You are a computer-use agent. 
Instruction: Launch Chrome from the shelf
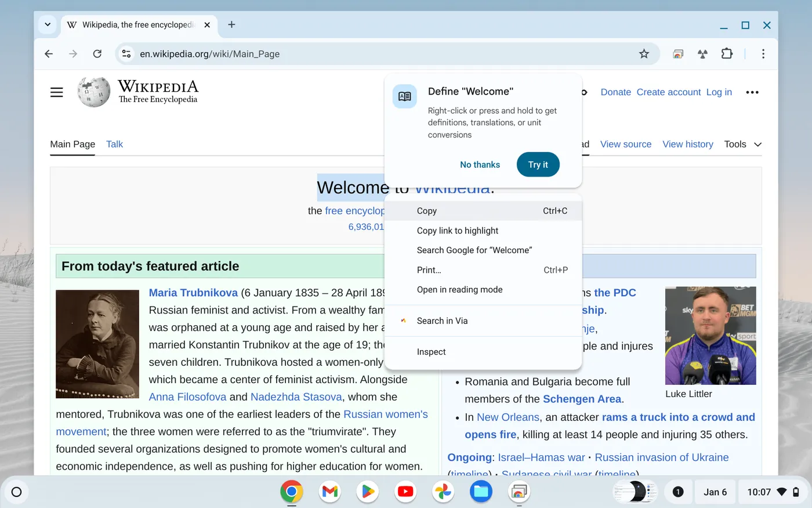pyautogui.click(x=292, y=492)
